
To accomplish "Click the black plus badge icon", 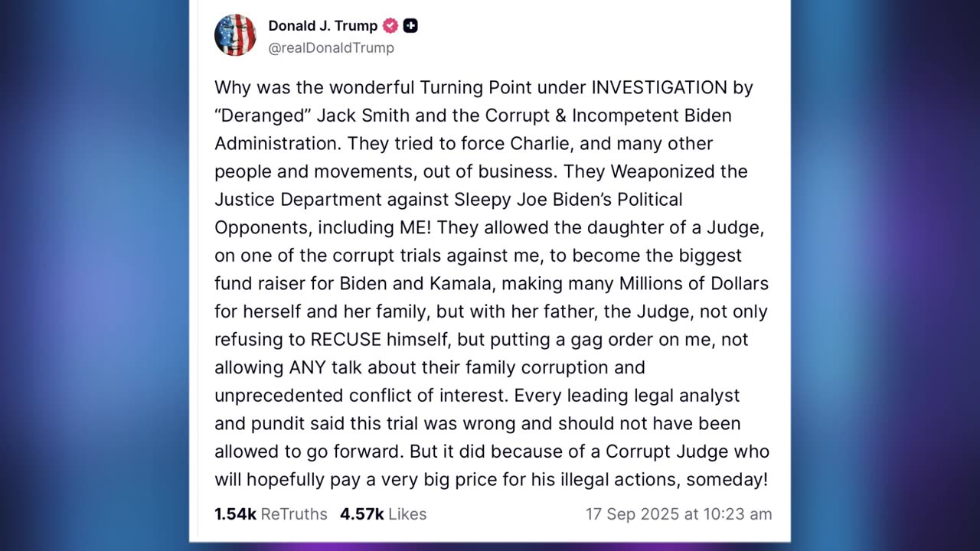I will [410, 25].
